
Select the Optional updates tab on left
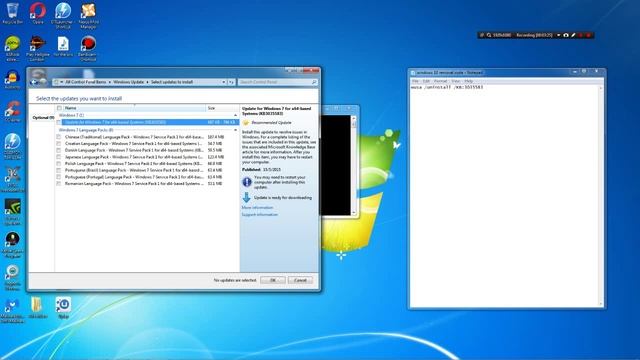[43, 118]
